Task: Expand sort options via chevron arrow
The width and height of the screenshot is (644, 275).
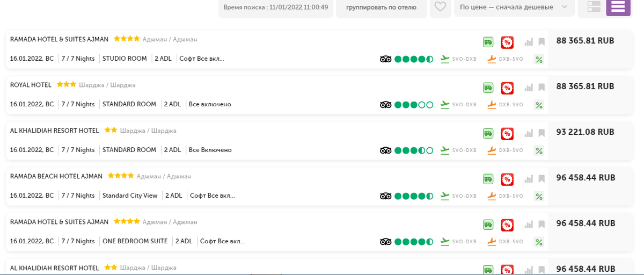Action: [565, 7]
